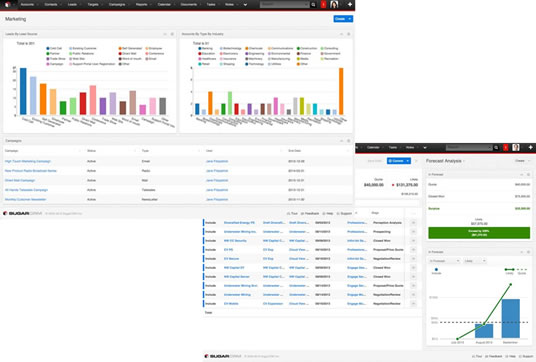Open gear settings of Campaigns dashlet

coord(348,141)
